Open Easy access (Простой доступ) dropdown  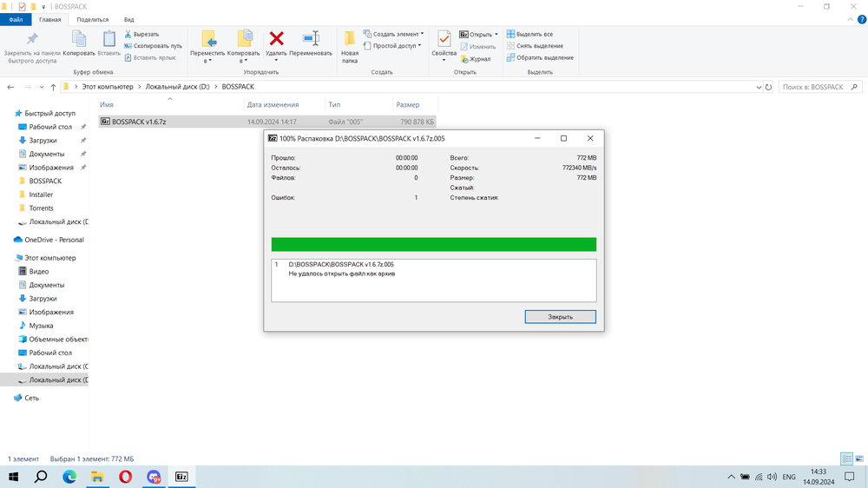point(392,46)
